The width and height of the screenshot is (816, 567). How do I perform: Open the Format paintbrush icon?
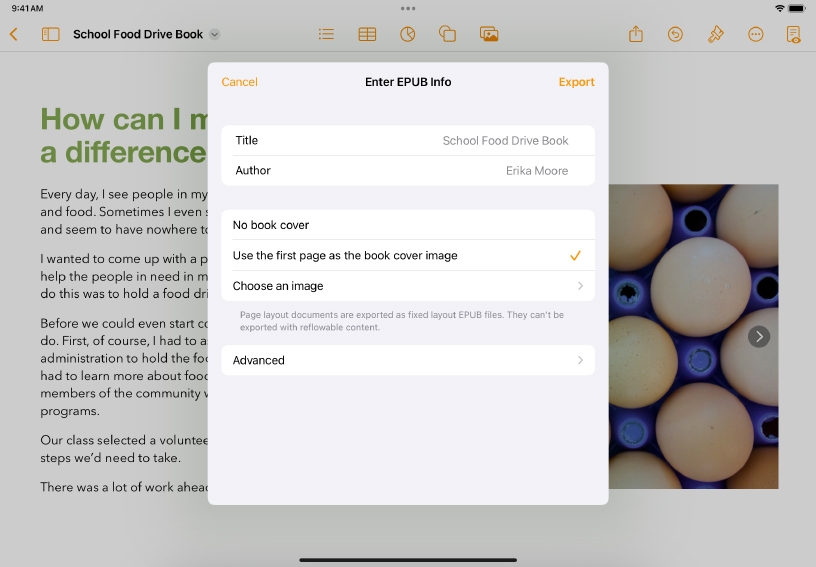[715, 34]
